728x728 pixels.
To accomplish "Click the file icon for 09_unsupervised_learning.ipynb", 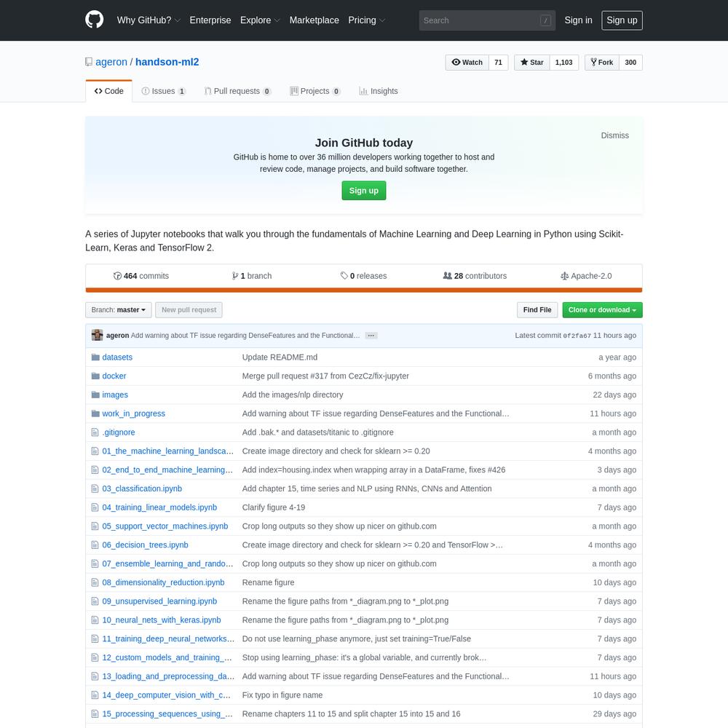I will [95, 601].
